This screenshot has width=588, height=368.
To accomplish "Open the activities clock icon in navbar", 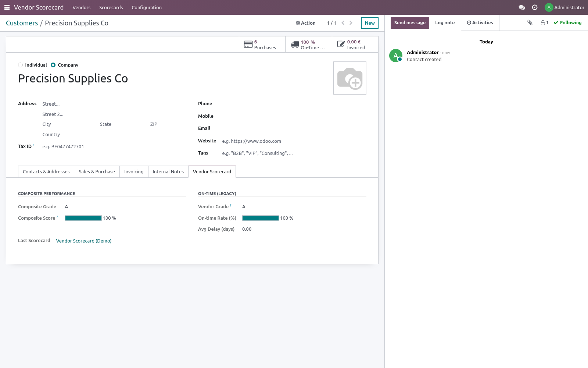I will tap(535, 7).
